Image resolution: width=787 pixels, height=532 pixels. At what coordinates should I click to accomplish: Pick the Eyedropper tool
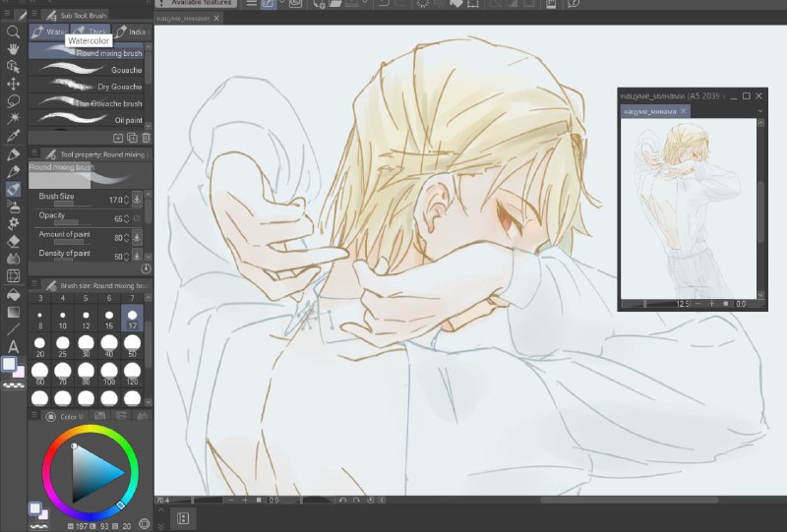pos(13,136)
